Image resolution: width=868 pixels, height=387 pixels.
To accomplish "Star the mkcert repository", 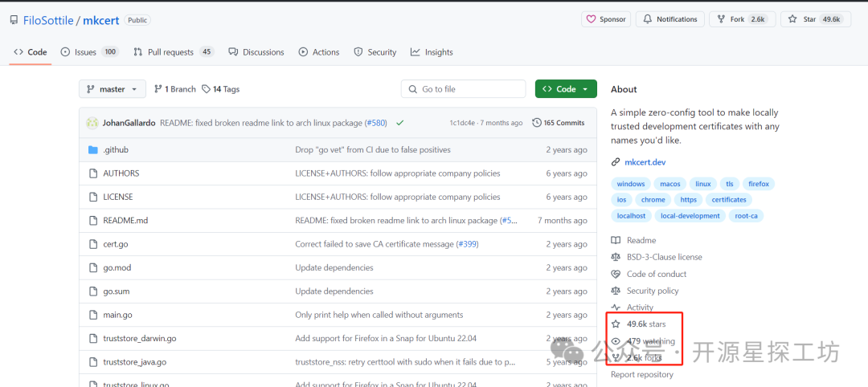I will tap(816, 19).
